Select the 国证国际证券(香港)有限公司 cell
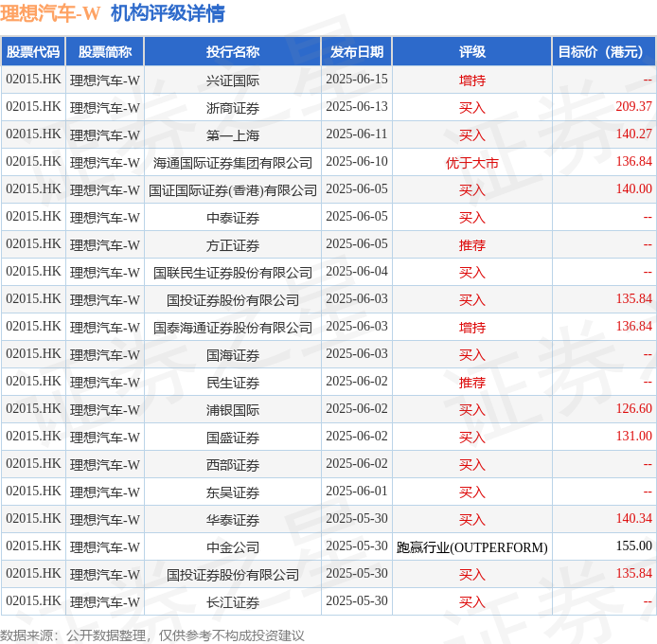657x644 pixels. tap(233, 190)
